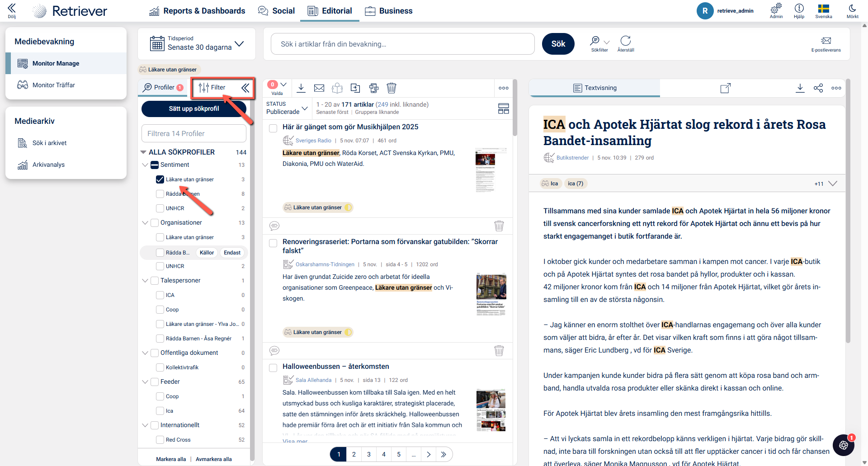Download selected articles from list toolbar
Screen dimensions: 868x466
click(x=301, y=88)
